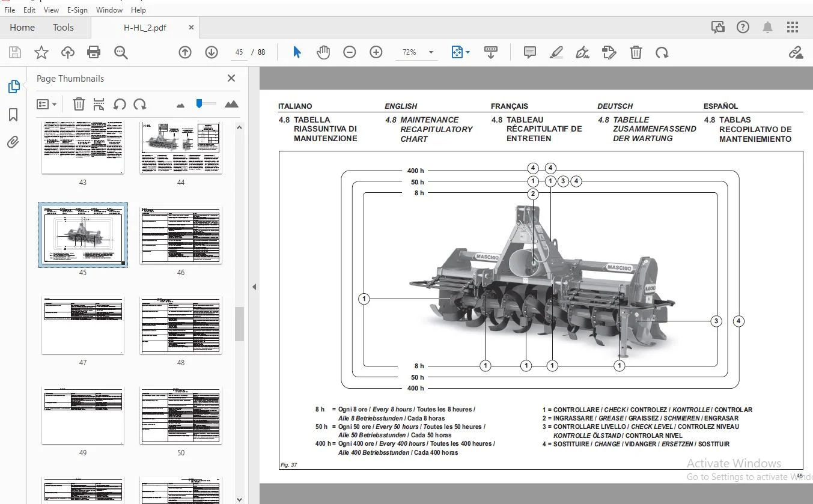This screenshot has height=504, width=813.
Task: Click the Save file icon
Action: [x=14, y=52]
